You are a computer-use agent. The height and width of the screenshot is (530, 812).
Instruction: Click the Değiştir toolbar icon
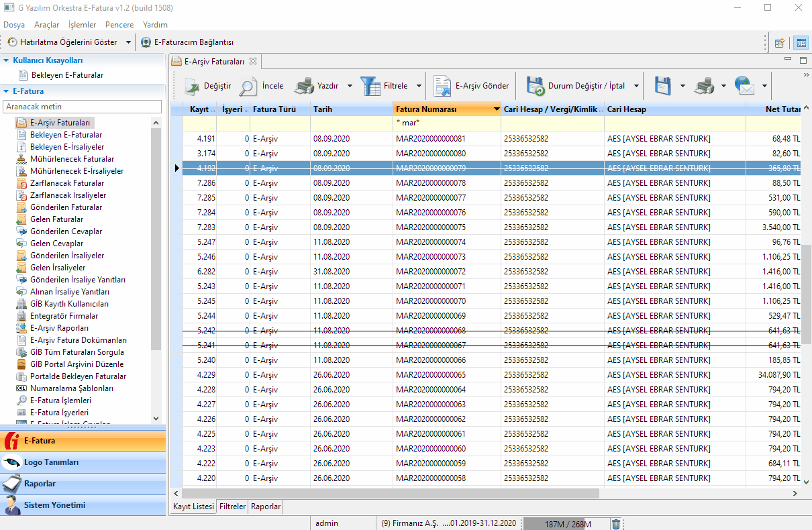(x=193, y=87)
